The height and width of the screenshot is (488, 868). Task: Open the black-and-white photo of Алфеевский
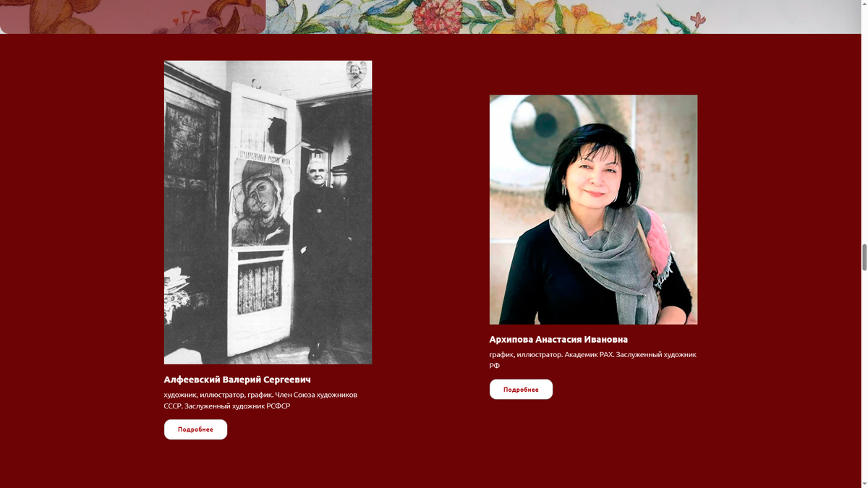[x=268, y=212]
